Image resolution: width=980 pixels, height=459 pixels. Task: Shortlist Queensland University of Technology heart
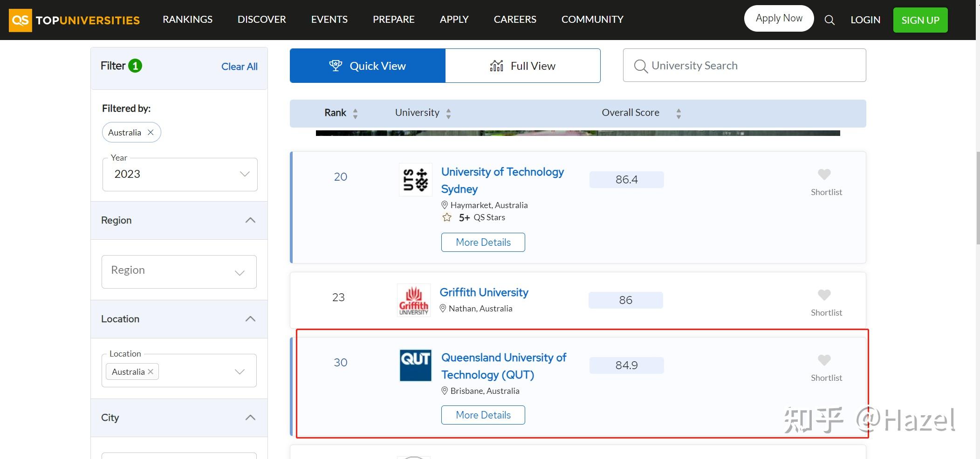824,360
